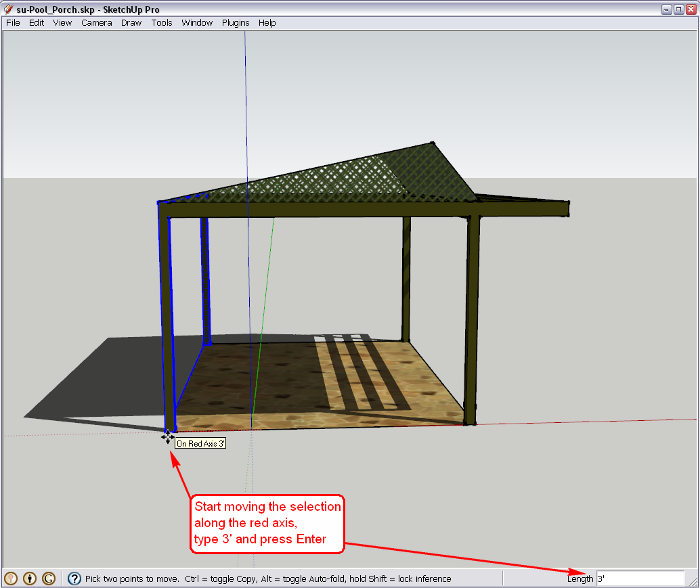Open the Draw menu
The image size is (700, 588).
(x=131, y=22)
